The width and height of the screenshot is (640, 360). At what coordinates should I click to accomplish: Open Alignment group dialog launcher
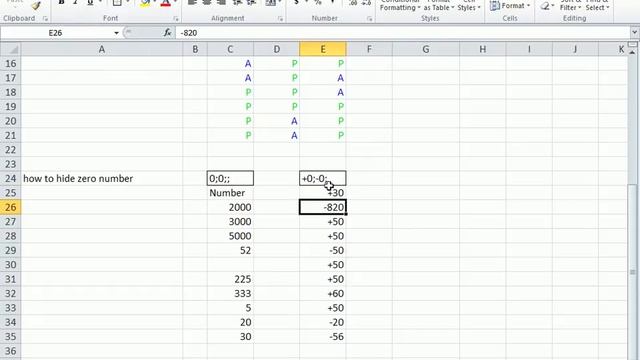(x=280, y=19)
